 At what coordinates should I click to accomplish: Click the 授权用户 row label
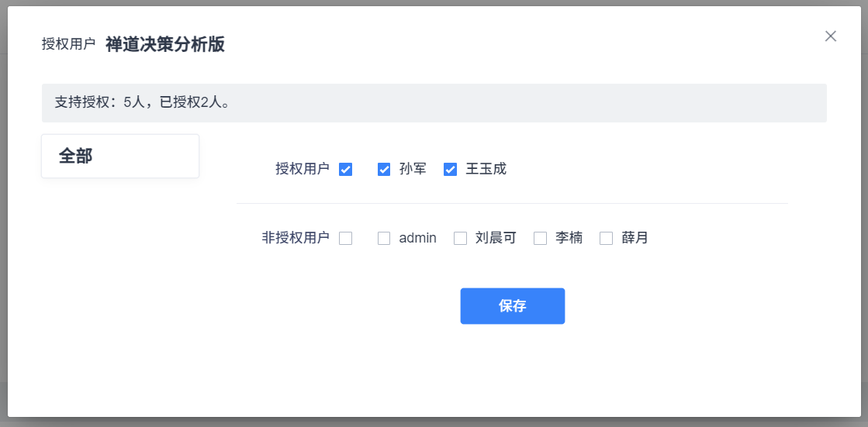tap(302, 169)
